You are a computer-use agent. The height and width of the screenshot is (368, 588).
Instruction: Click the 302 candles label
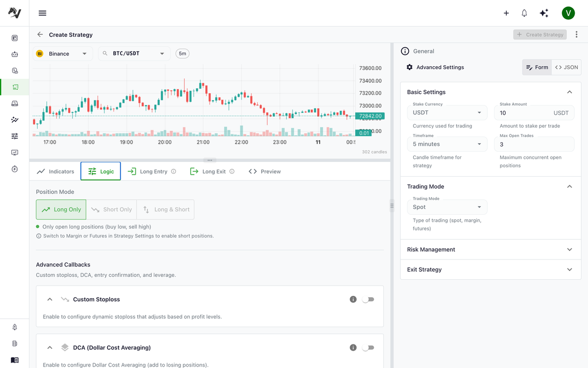pos(374,152)
